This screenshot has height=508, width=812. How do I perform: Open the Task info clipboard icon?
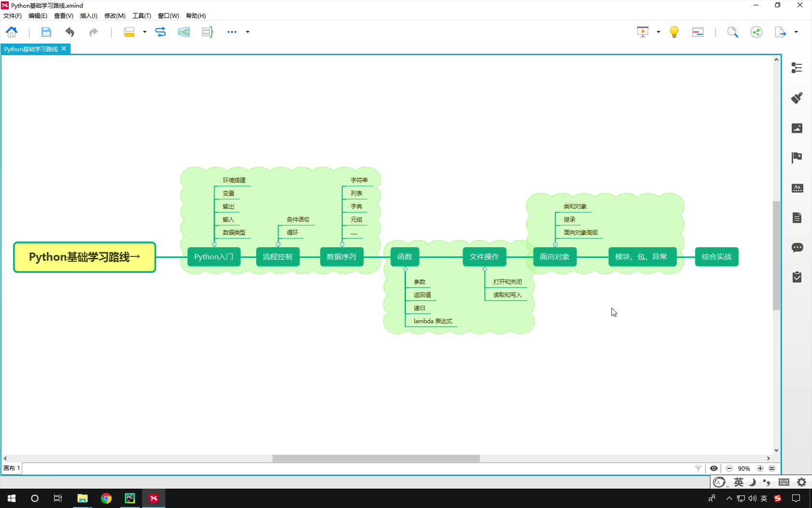(x=797, y=277)
